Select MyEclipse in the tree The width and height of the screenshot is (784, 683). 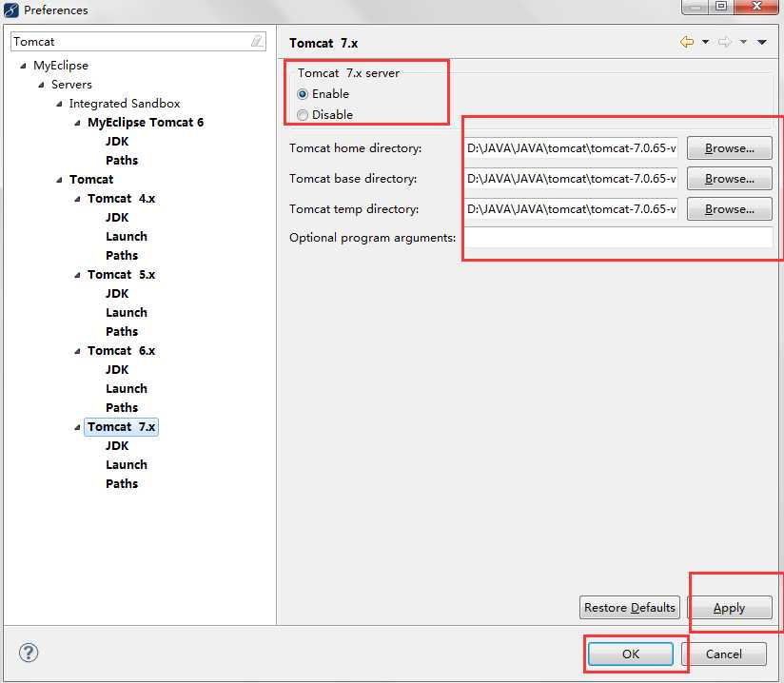pos(61,66)
